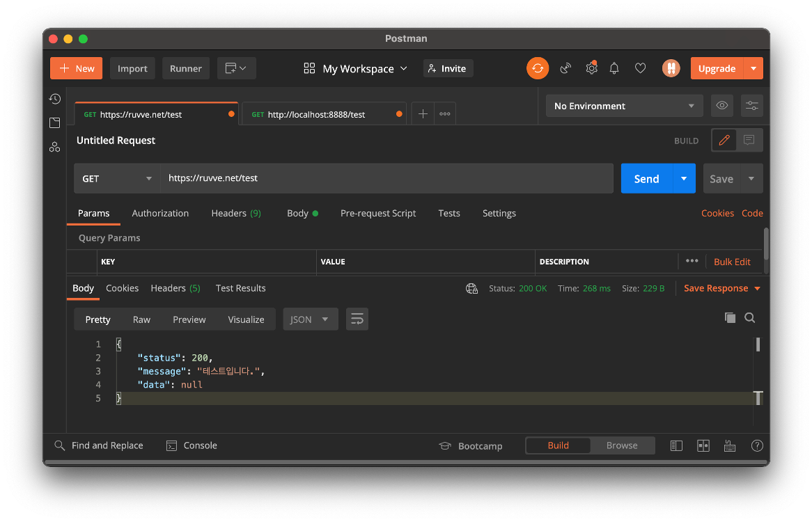Open the My Workspace switcher

(x=355, y=68)
